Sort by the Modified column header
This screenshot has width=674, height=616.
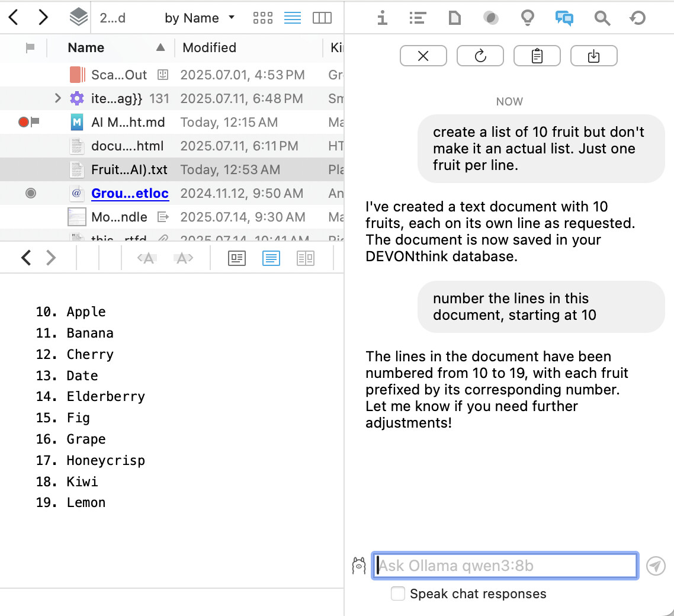coord(209,47)
